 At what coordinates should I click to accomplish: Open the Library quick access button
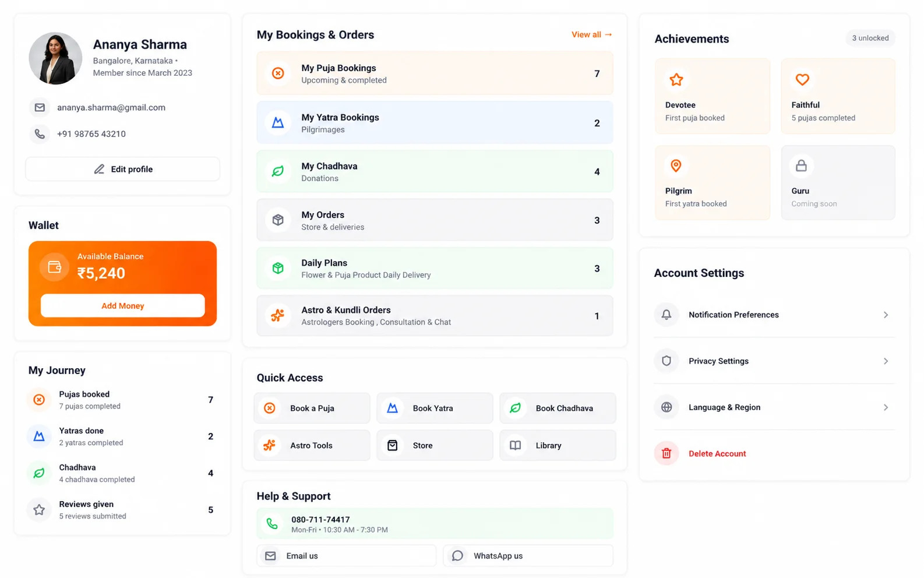coord(558,445)
